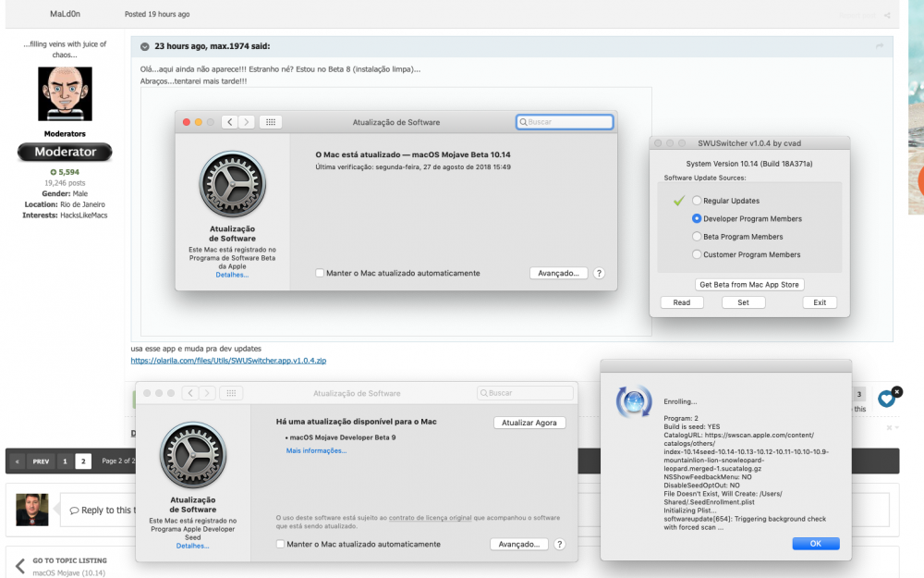Open the 'contrato de licença original' link
The image size is (924, 578).
point(431,518)
